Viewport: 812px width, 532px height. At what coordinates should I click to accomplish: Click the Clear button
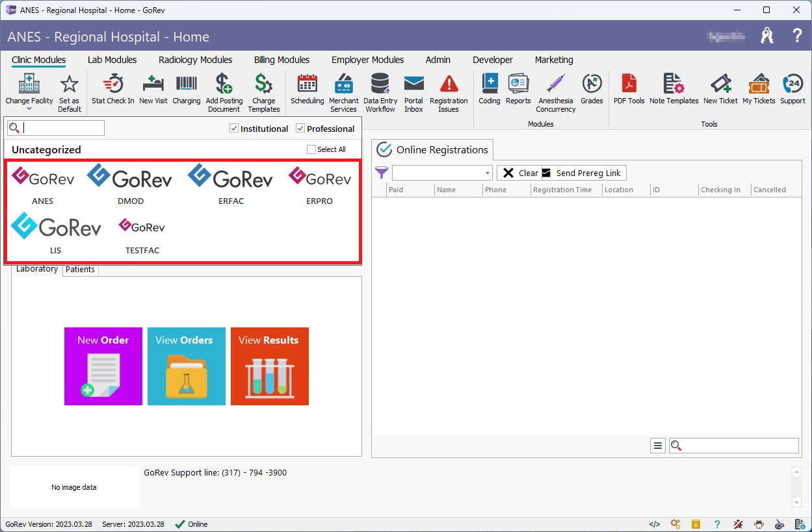tap(519, 173)
